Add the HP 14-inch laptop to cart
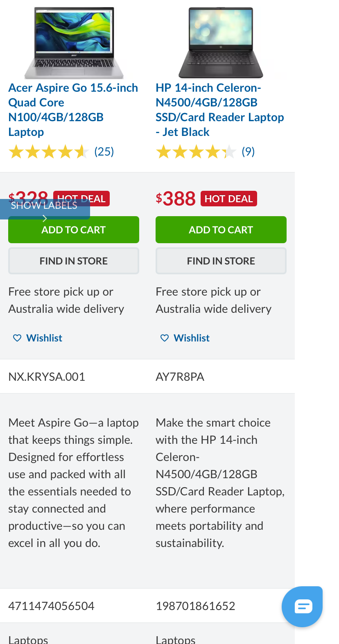Screen dimensions: 339x644 [221, 230]
